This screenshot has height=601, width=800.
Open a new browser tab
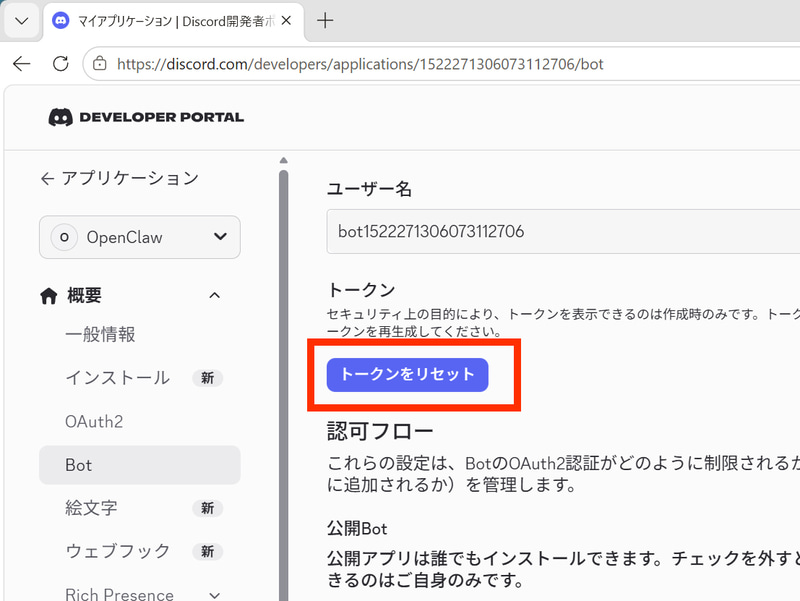point(325,21)
